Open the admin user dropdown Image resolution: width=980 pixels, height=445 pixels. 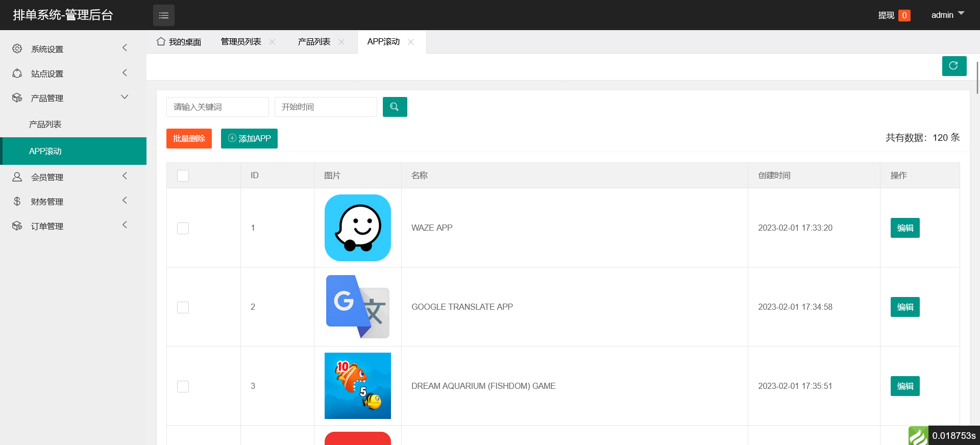tap(947, 15)
